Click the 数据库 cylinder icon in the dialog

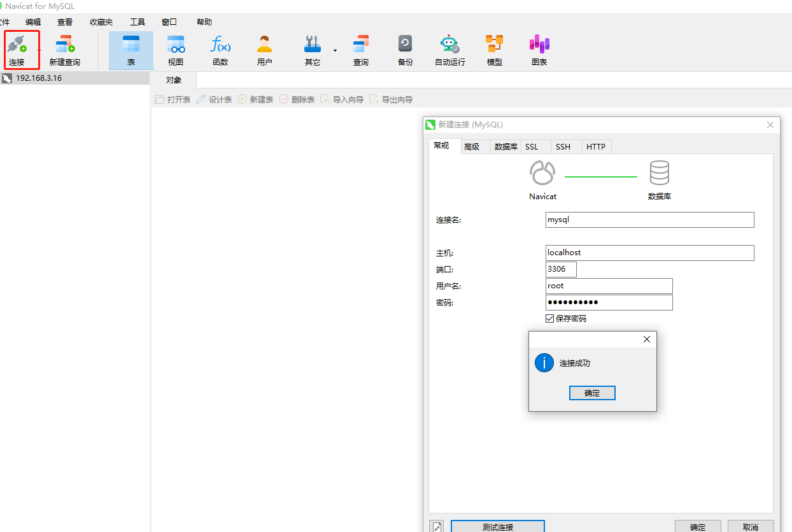(660, 173)
